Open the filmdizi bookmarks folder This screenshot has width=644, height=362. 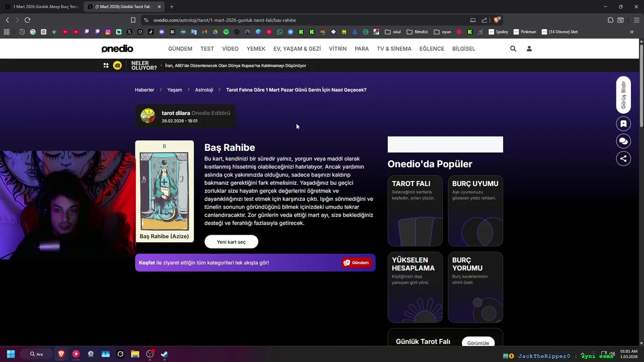pyautogui.click(x=417, y=32)
